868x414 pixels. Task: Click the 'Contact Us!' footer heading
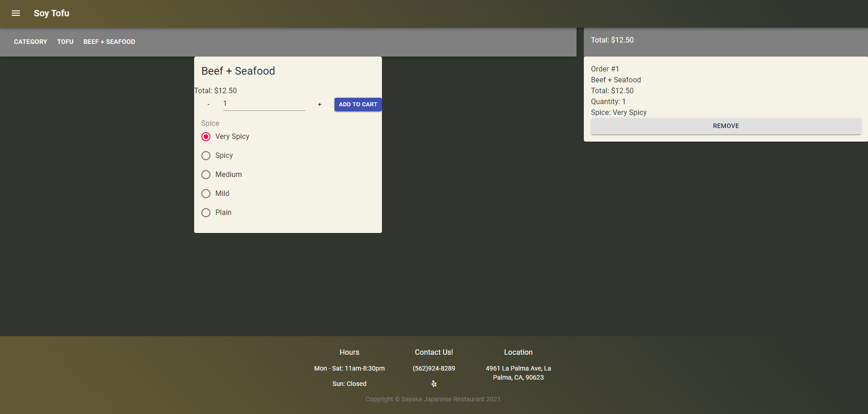tap(434, 352)
